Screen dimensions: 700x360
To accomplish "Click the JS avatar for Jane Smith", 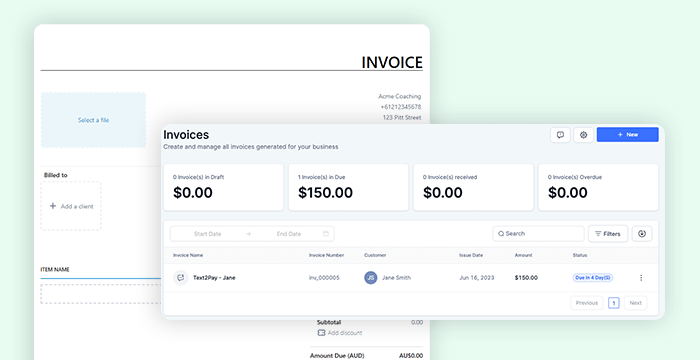I will [x=371, y=278].
